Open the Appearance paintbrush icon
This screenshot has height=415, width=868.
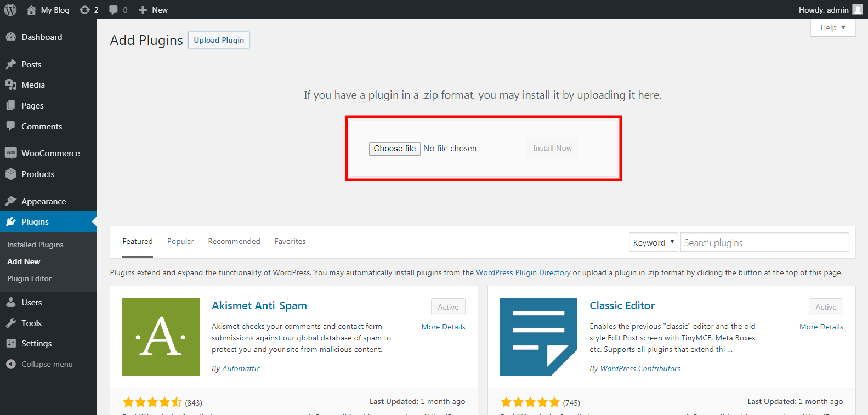pos(11,201)
